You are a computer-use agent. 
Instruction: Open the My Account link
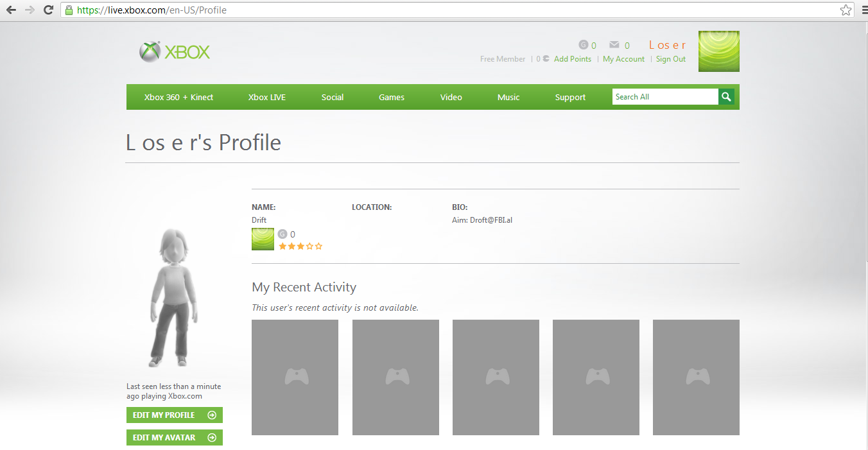623,59
